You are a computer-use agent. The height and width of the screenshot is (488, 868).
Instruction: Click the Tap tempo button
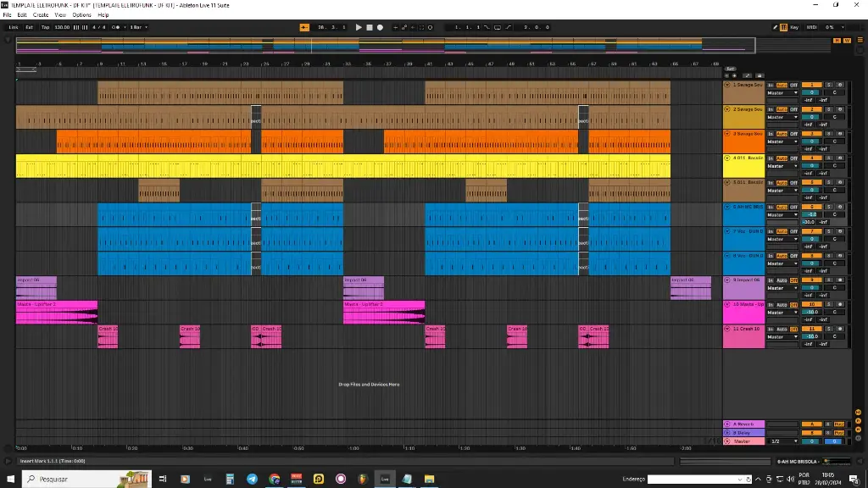coord(46,27)
